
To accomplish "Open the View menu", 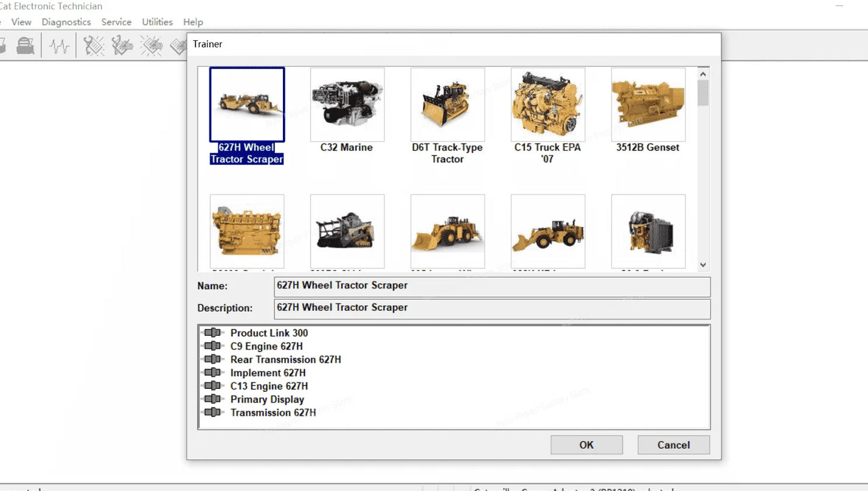I will point(21,22).
